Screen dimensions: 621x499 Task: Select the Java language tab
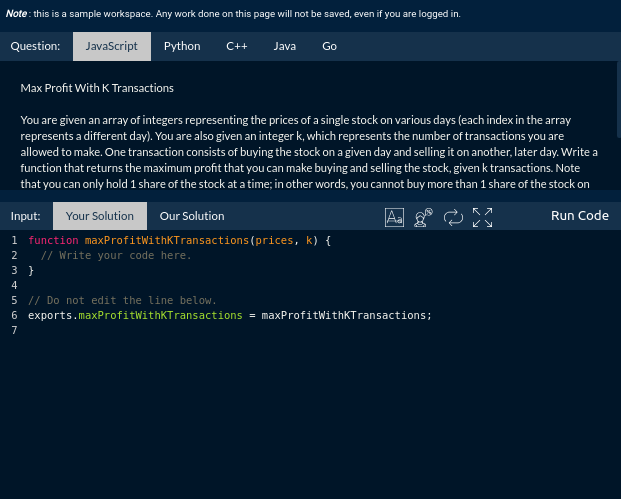285,46
